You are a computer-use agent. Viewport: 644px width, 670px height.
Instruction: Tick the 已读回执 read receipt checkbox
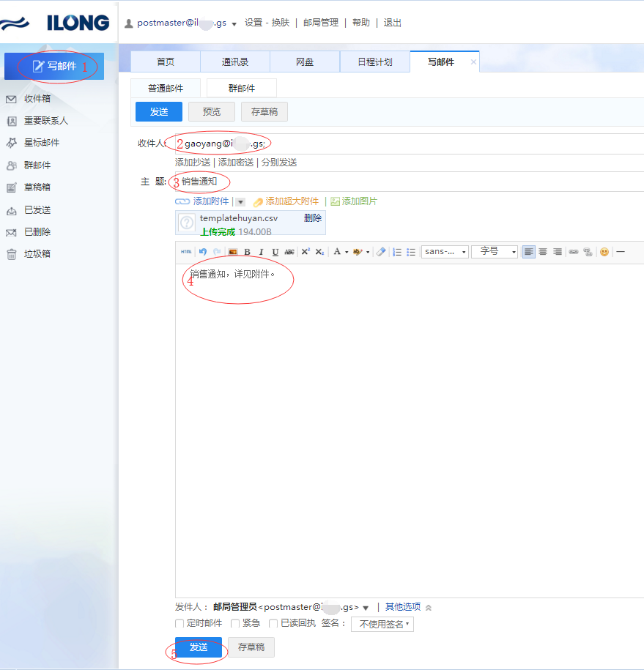(273, 624)
